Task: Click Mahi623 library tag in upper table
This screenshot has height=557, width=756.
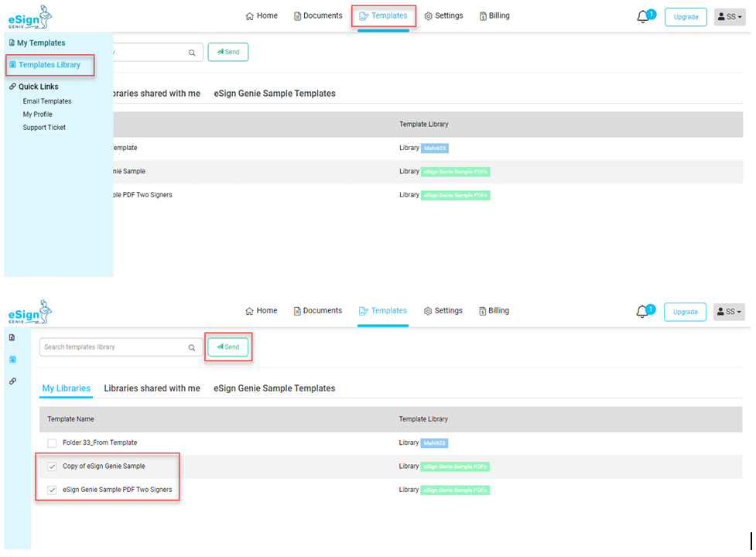Action: pyautogui.click(x=435, y=148)
